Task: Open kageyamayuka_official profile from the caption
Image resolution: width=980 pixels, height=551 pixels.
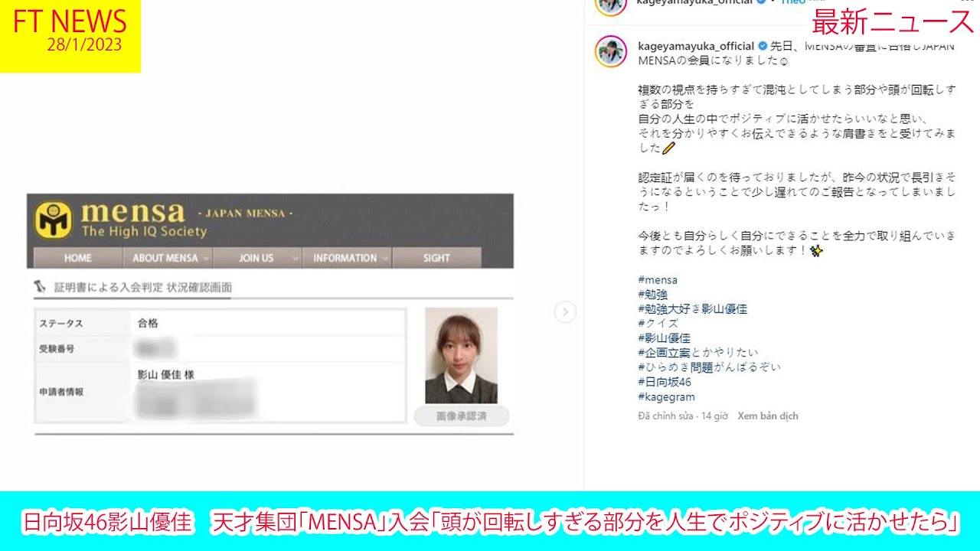Action: click(x=696, y=46)
